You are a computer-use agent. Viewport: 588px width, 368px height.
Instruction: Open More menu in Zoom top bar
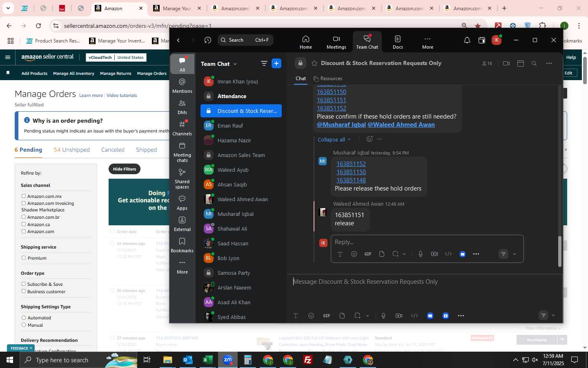point(428,42)
